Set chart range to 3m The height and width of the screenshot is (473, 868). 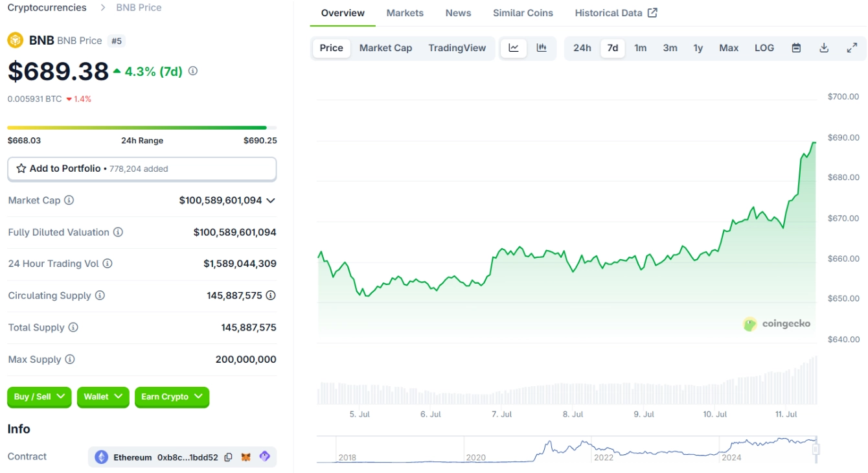tap(670, 48)
